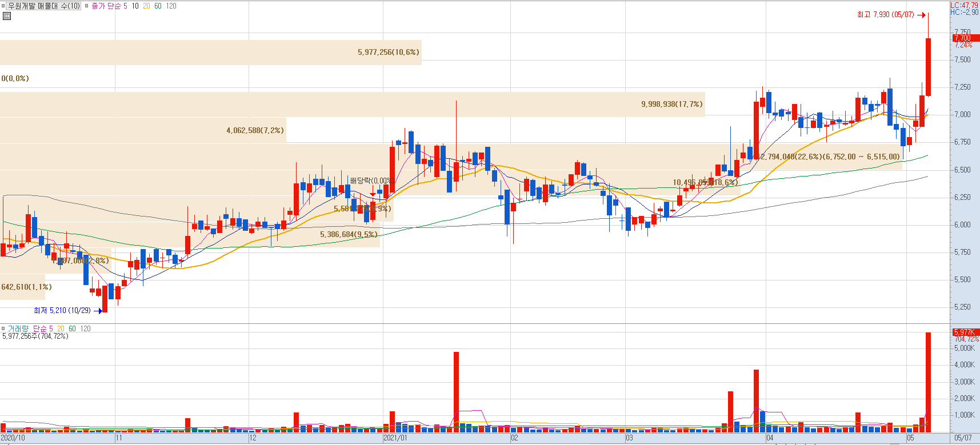The height and width of the screenshot is (445, 980).
Task: Click the 최고 7,930 (05/07) high marker
Action: click(x=891, y=15)
